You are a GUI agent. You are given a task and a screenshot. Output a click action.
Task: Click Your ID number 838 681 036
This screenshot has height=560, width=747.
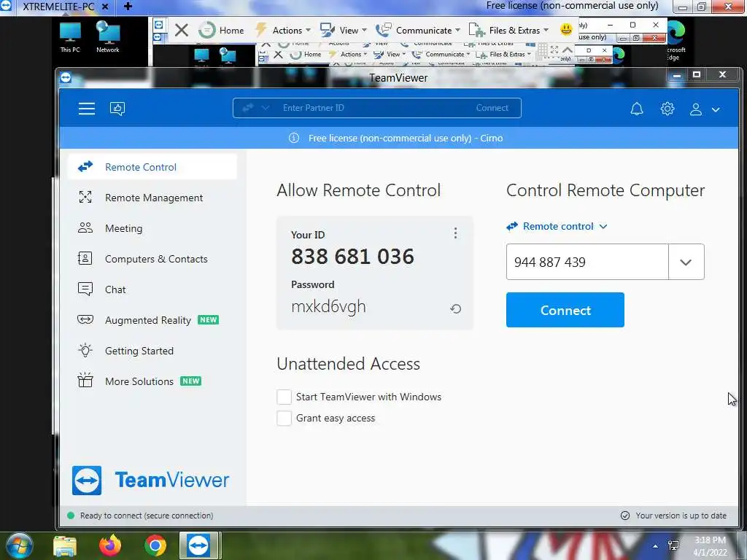tap(352, 257)
